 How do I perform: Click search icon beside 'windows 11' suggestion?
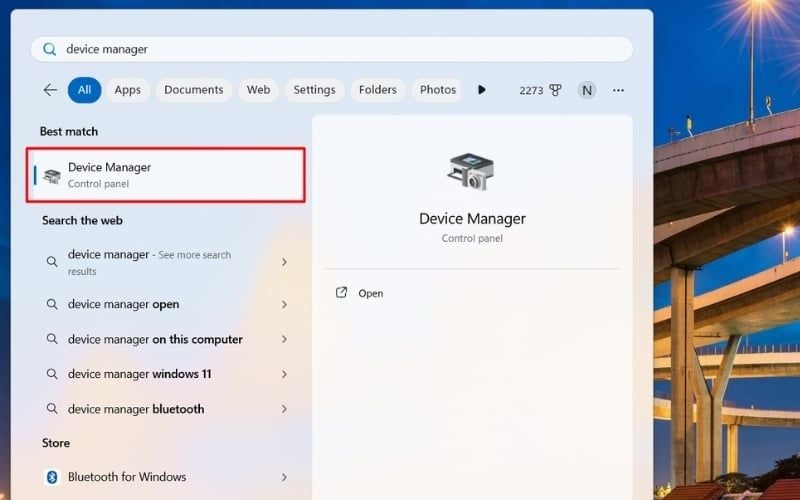tap(52, 374)
